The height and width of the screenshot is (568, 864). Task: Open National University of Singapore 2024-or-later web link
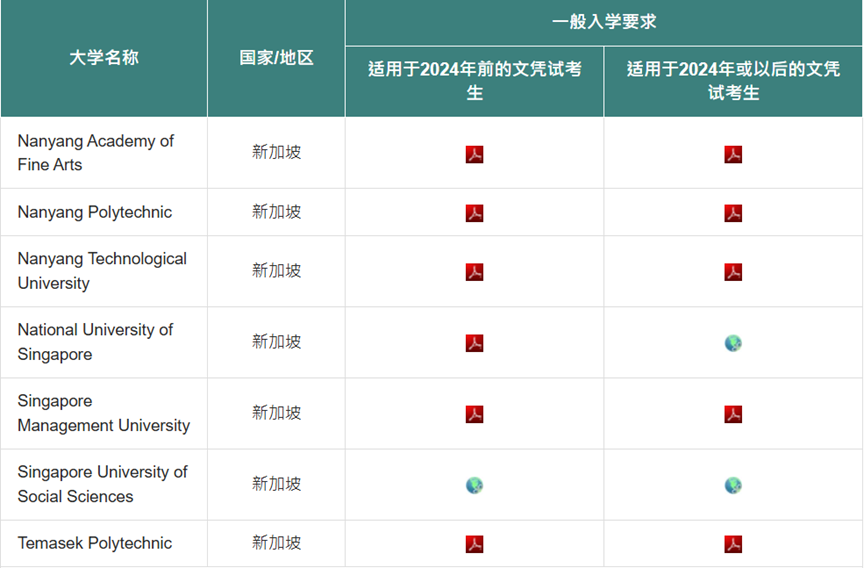[733, 343]
